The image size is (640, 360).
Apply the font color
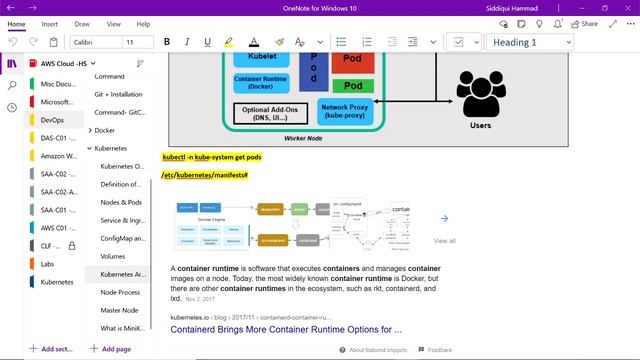coord(253,42)
